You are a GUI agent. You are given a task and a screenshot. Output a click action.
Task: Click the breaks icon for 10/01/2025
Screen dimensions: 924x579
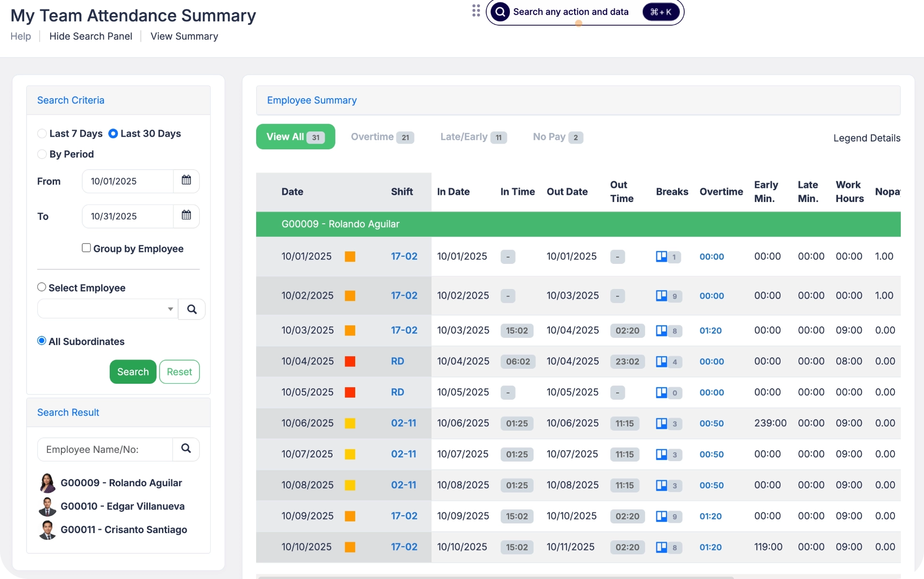[661, 257]
